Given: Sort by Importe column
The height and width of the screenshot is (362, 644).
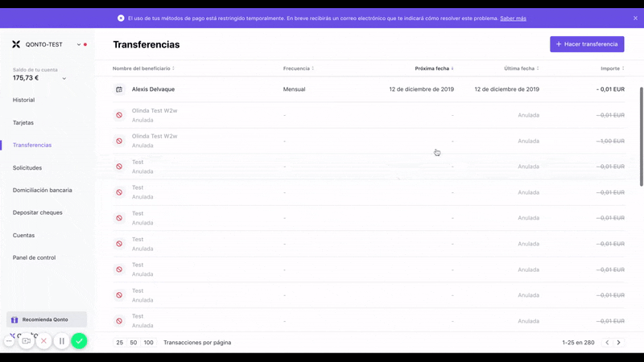Looking at the screenshot, I should tap(613, 68).
